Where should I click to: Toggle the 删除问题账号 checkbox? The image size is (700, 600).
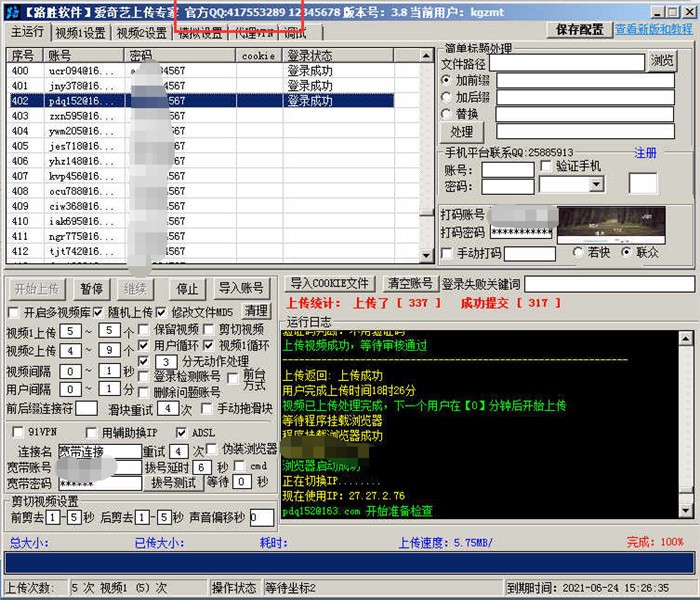coord(144,392)
